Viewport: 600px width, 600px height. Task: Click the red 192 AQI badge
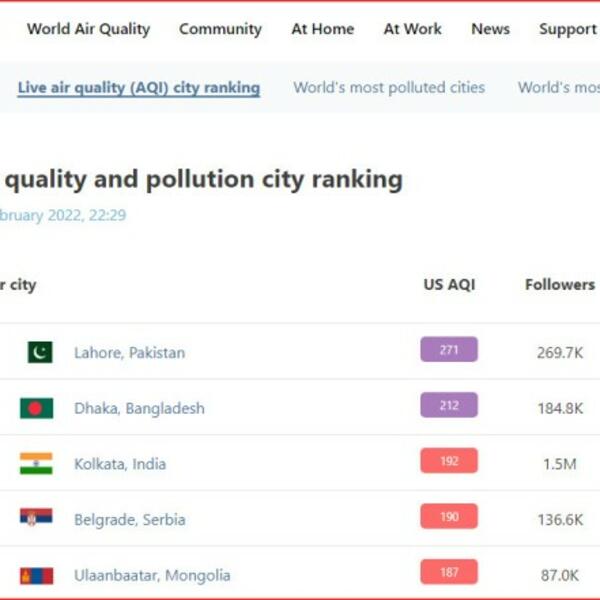448,461
